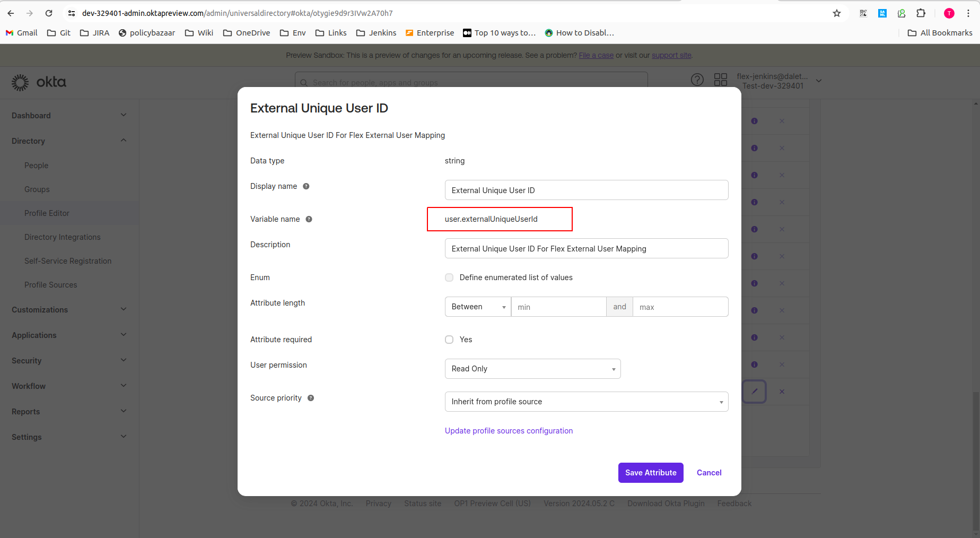This screenshot has width=980, height=538.
Task: Open the Enterprise bookmark
Action: point(430,33)
